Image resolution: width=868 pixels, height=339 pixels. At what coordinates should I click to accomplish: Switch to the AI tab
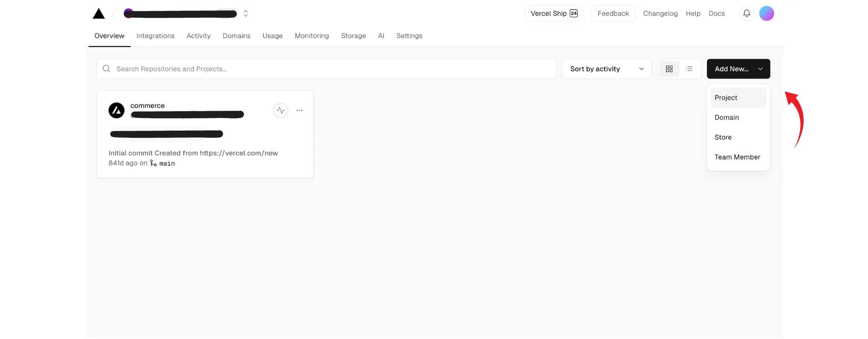tap(381, 36)
